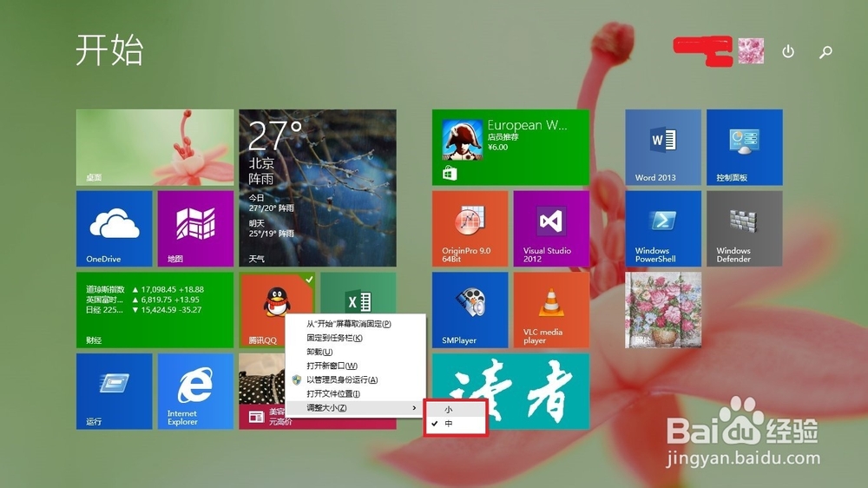Launch OriginPro 9.0 64Bit tile

pyautogui.click(x=470, y=228)
